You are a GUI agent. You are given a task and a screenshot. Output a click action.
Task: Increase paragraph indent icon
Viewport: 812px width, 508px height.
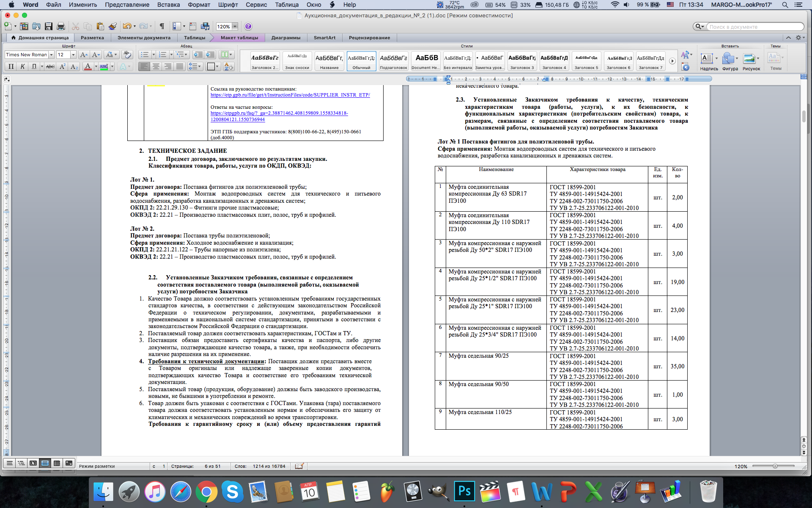pos(210,55)
